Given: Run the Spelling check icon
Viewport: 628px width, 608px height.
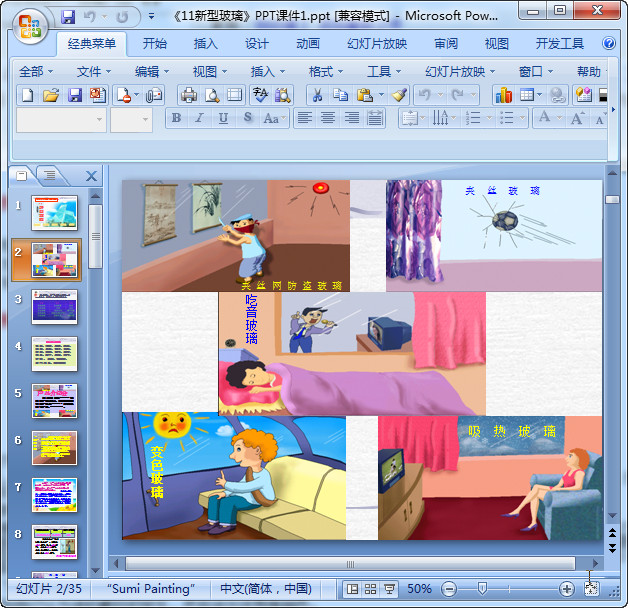Looking at the screenshot, I should [260, 95].
